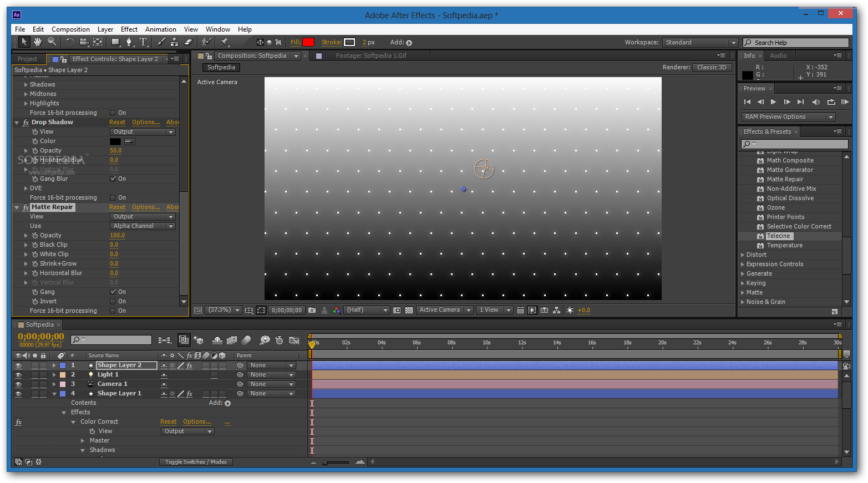This screenshot has height=483, width=868.
Task: Toggle the Drop Shadow fx effect switch
Action: pos(26,123)
